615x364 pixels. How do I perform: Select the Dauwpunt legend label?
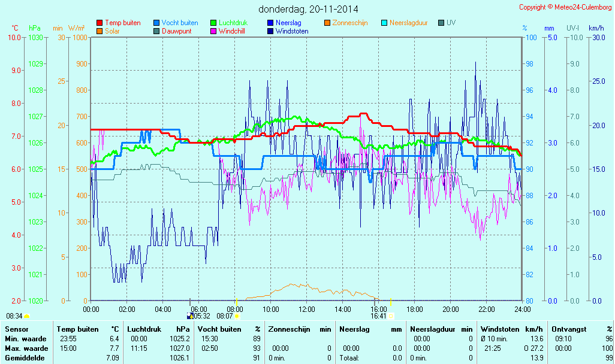point(176,31)
